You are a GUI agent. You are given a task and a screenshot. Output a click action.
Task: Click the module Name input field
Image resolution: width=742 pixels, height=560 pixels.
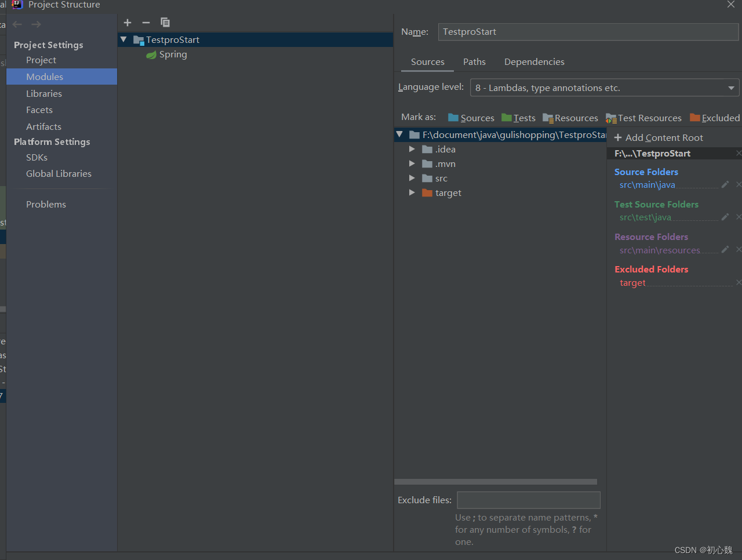point(588,32)
